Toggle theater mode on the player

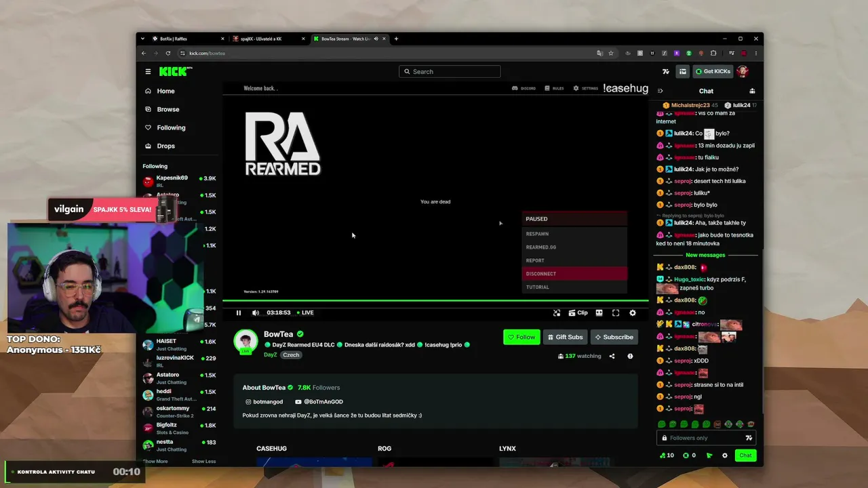coord(599,312)
